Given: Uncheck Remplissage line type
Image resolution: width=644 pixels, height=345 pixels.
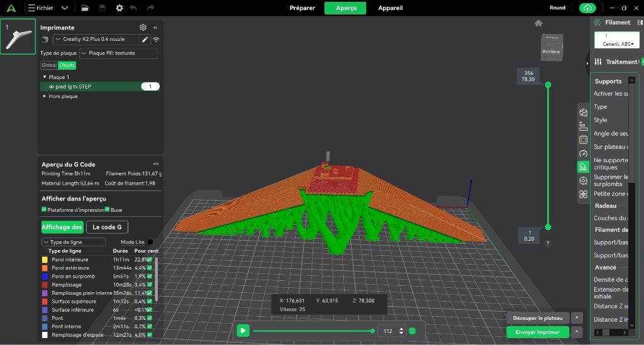Looking at the screenshot, I should [150, 285].
